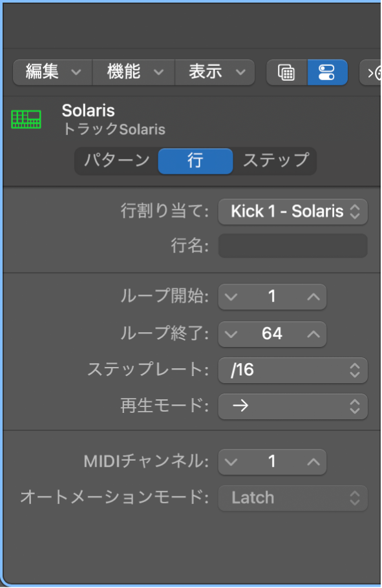Open the Kick 1 - Solaris row assignment dropdown
Image resolution: width=382 pixels, height=588 pixels.
click(293, 211)
